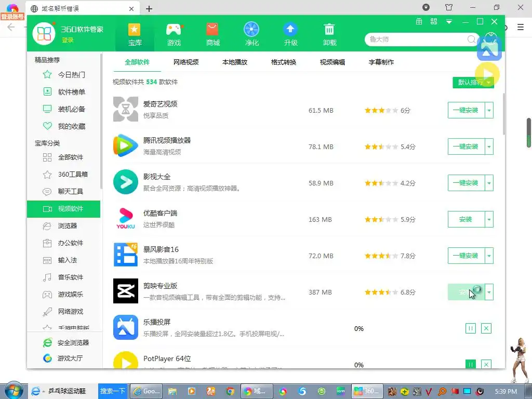This screenshot has width=532, height=399.
Task: Open the 净化 fan icon
Action: coord(251,30)
